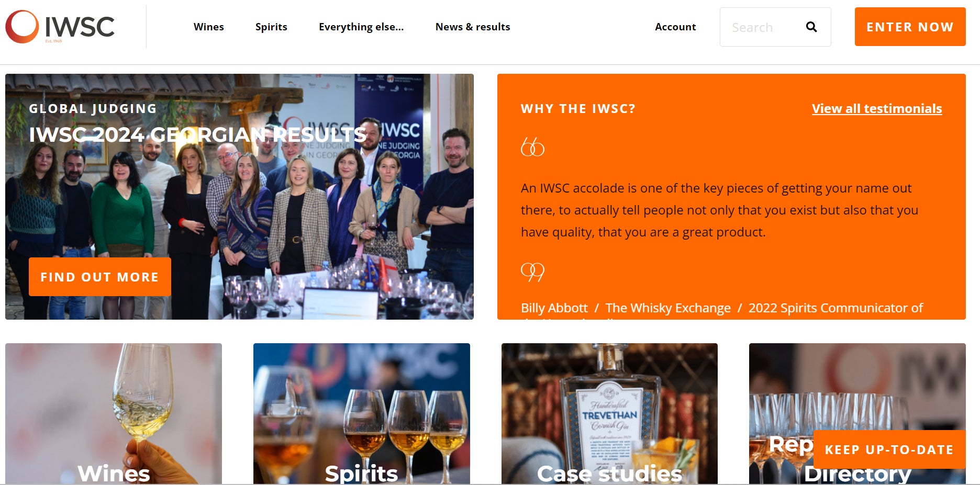Open View all testimonials link

click(877, 108)
